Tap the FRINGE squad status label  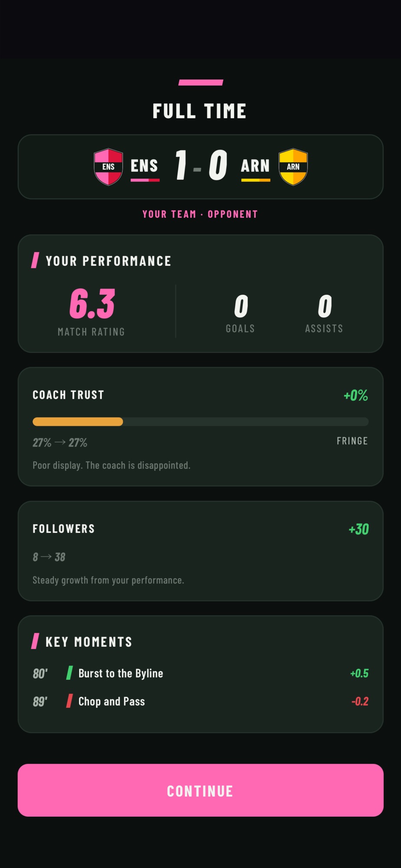[x=352, y=441]
